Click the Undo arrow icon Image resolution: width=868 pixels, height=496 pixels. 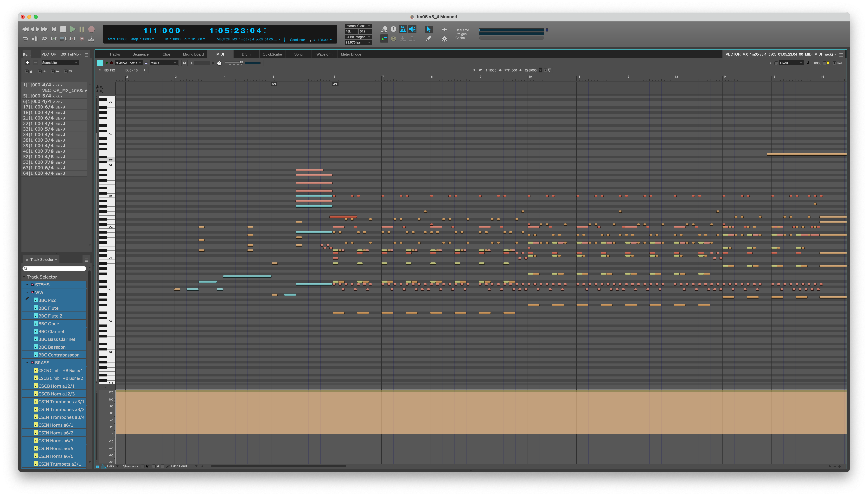pos(26,38)
